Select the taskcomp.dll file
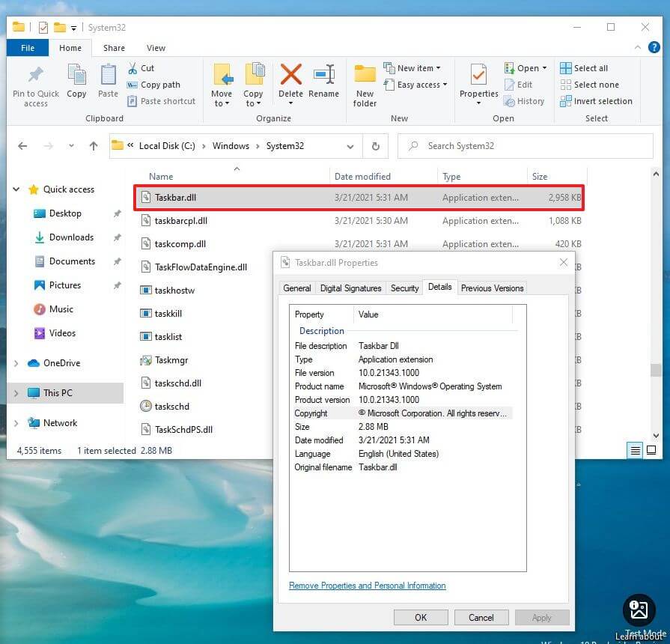 tap(180, 244)
